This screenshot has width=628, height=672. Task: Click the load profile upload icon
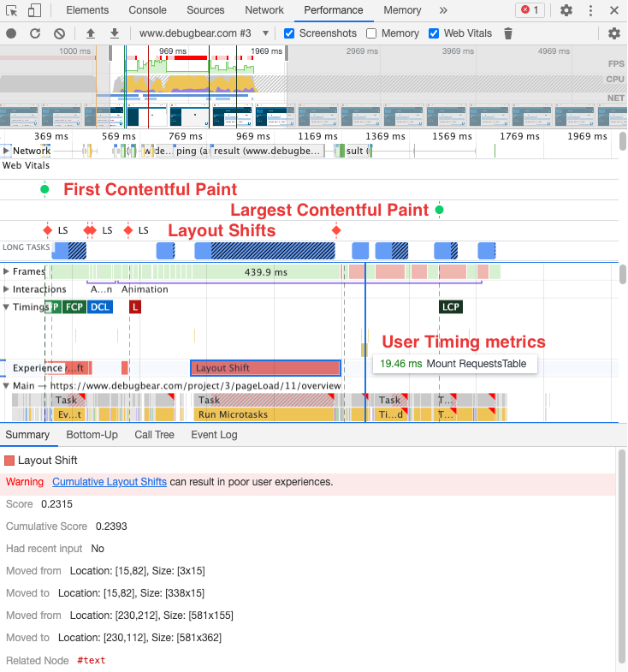[x=91, y=33]
